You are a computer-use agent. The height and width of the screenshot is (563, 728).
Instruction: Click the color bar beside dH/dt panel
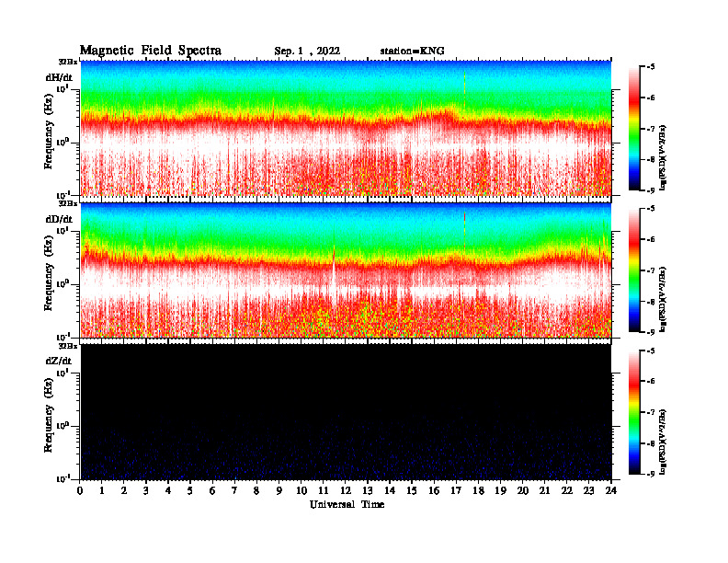coord(633,129)
